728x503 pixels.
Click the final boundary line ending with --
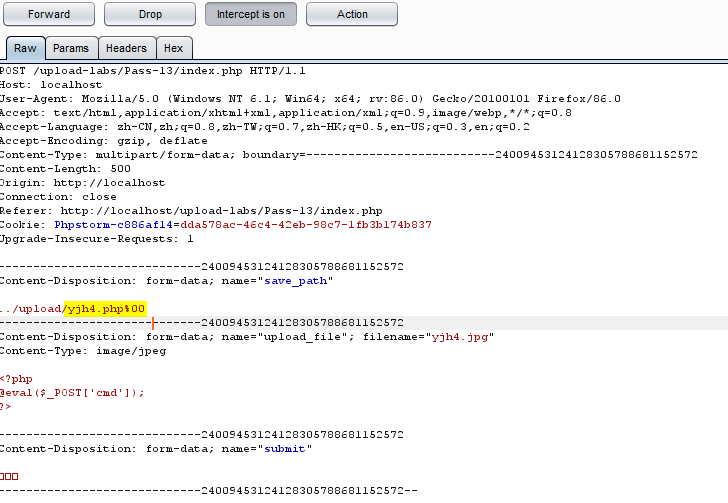click(208, 490)
